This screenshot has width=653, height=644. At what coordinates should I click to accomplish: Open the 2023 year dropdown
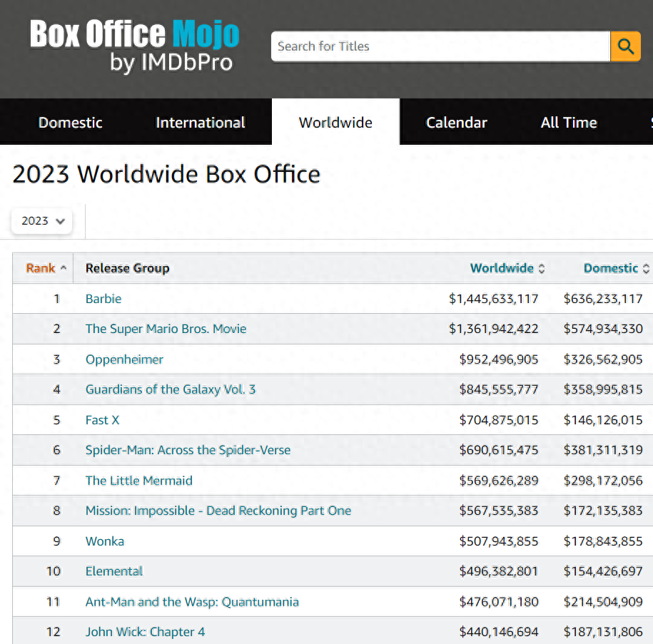42,221
